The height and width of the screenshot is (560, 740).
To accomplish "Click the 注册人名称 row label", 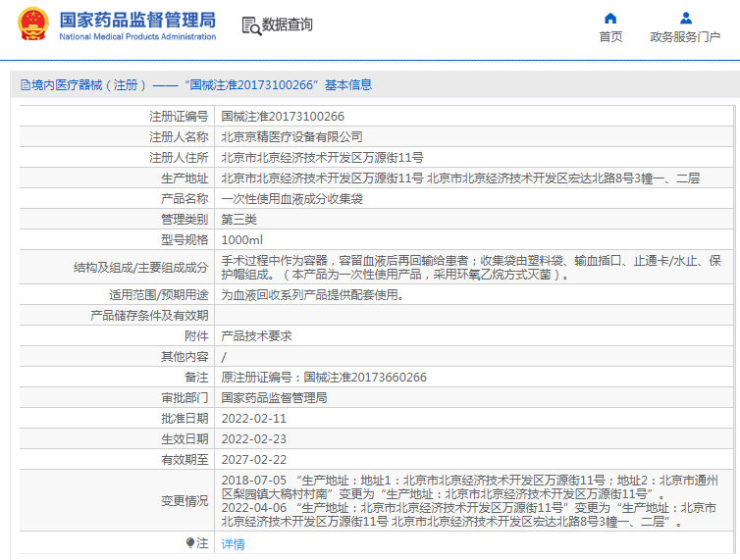I will [179, 137].
